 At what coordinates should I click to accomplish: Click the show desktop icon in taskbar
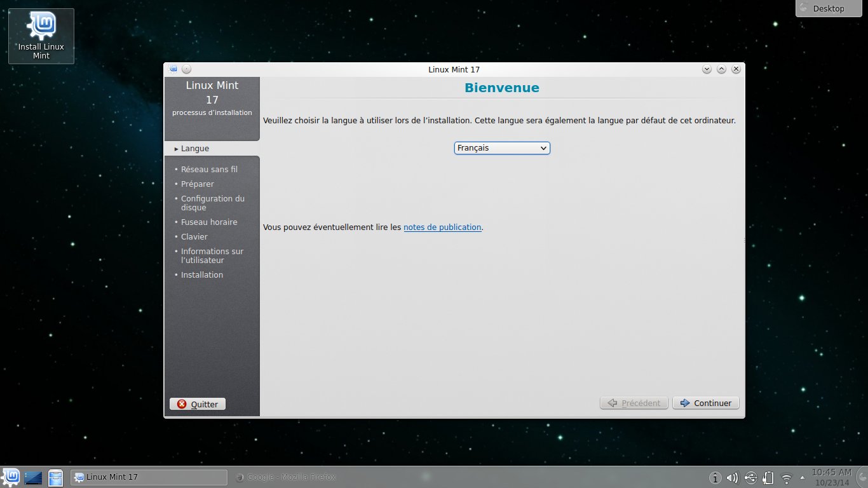32,477
